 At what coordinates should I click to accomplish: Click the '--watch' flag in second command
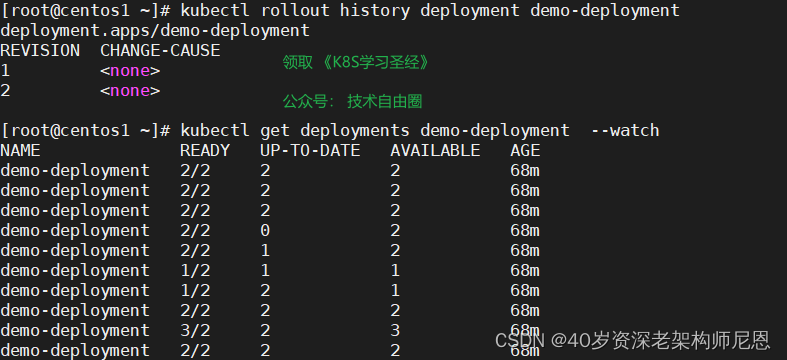[624, 131]
